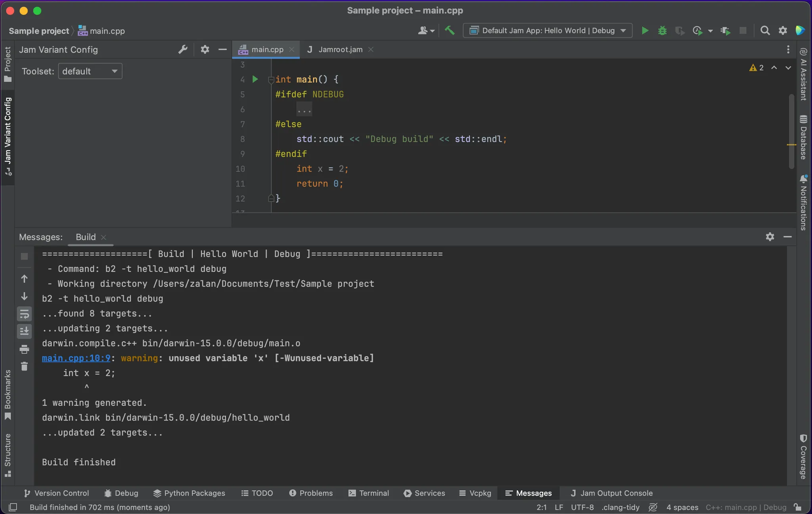Open the Project side panel

tap(8, 64)
